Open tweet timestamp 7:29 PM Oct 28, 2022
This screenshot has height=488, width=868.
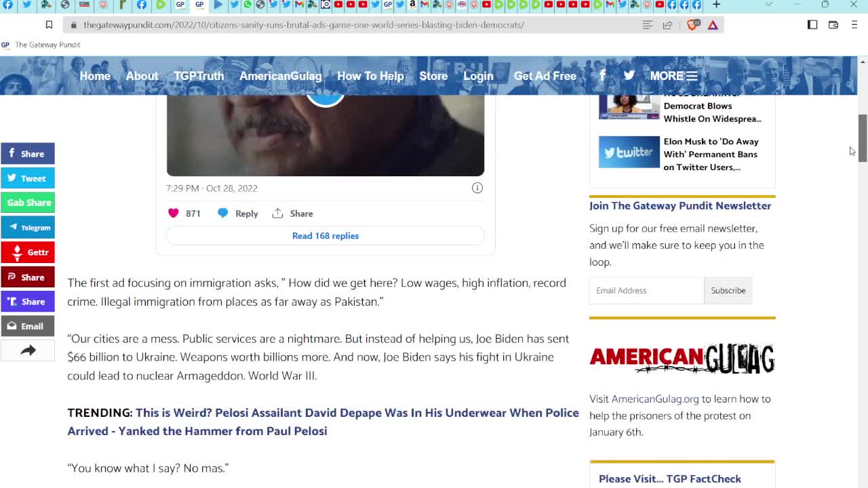(x=212, y=188)
